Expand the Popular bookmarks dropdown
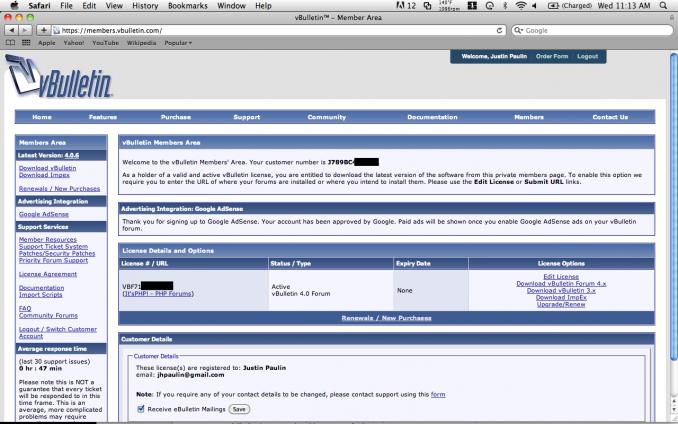678x424 pixels. 180,44
